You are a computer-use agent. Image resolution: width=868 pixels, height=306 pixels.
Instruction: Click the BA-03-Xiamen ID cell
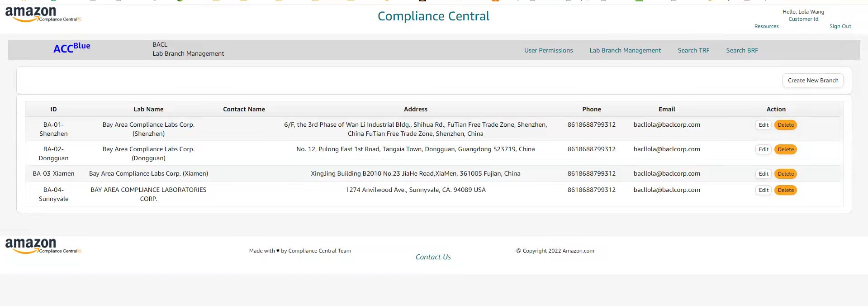pyautogui.click(x=53, y=173)
